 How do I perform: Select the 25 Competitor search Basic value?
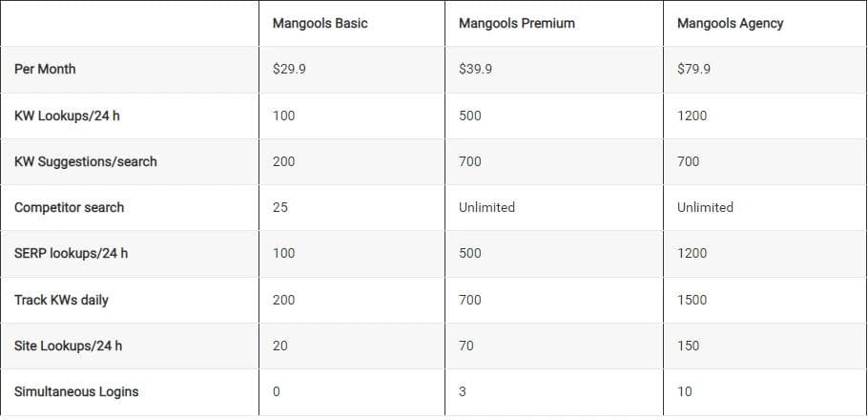pos(280,207)
